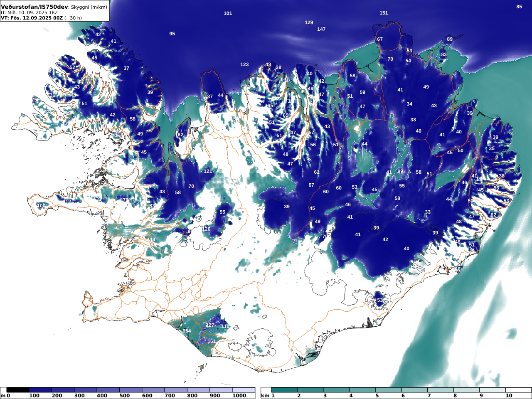Image resolution: width=532 pixels, height=399 pixels.
Task: Click the 85 value in the top-right corner
Action: (519, 7)
